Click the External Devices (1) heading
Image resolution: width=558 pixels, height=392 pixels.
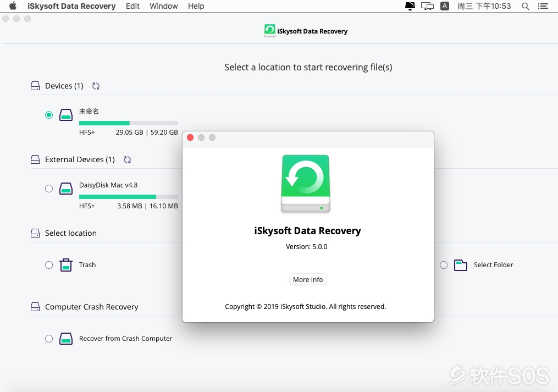pos(80,159)
